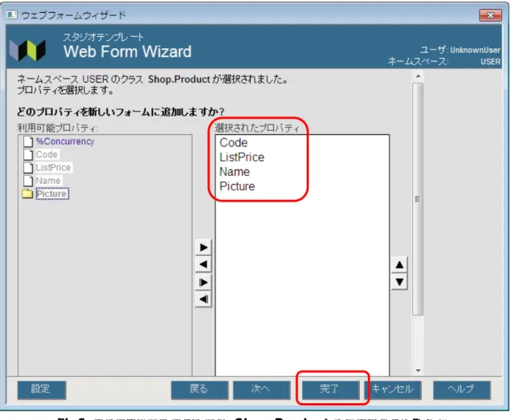Select Picture in available properties list
The width and height of the screenshot is (511, 420).
52,194
